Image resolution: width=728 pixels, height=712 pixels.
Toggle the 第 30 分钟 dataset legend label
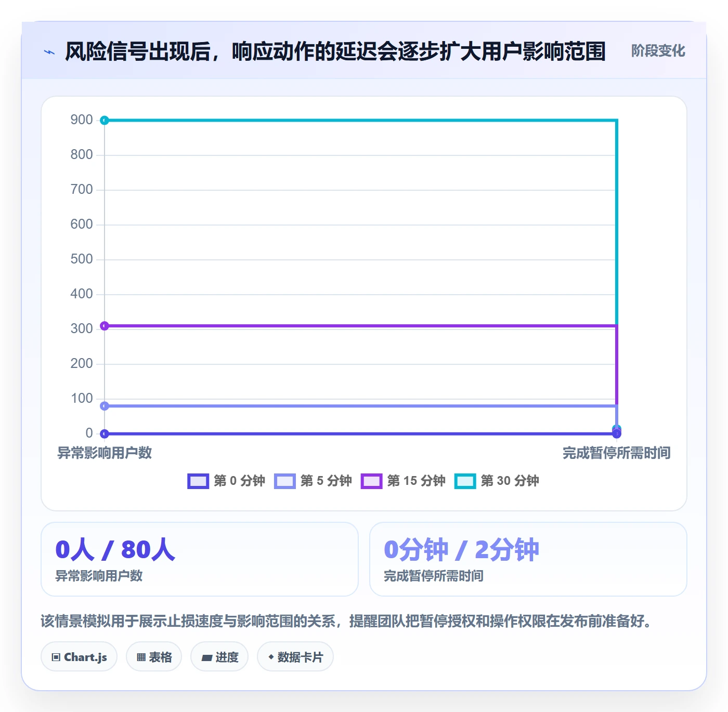510,481
